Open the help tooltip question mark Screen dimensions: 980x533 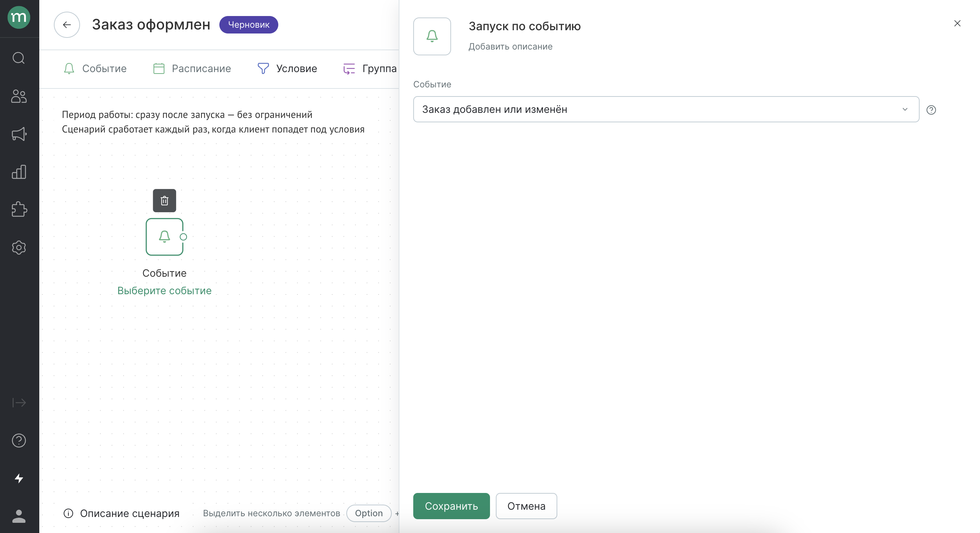click(x=932, y=110)
